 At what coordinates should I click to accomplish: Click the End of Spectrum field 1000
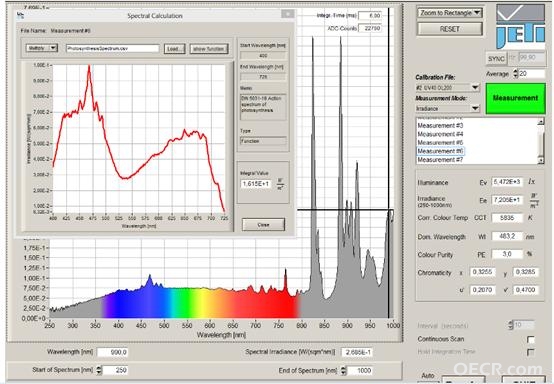[x=360, y=371]
